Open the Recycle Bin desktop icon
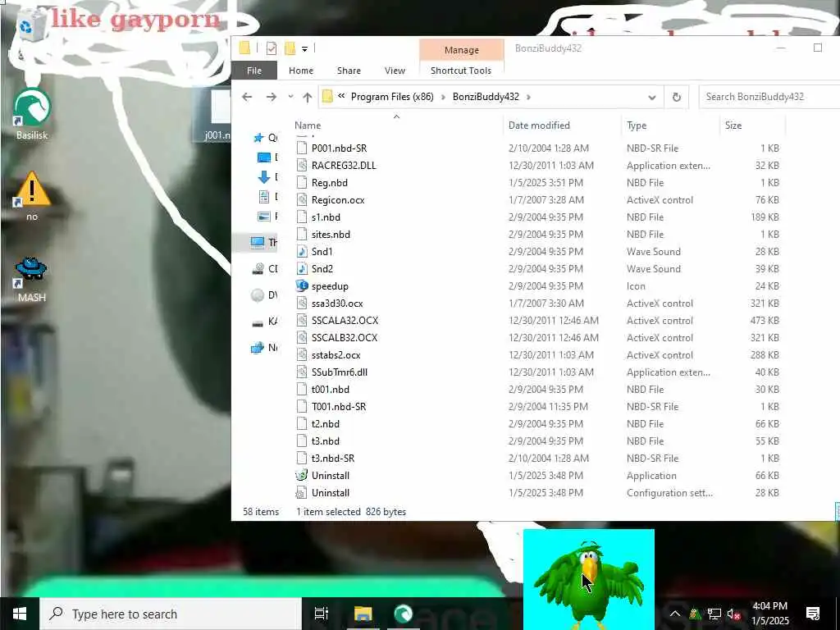Viewport: 840px width, 630px height. (x=30, y=25)
